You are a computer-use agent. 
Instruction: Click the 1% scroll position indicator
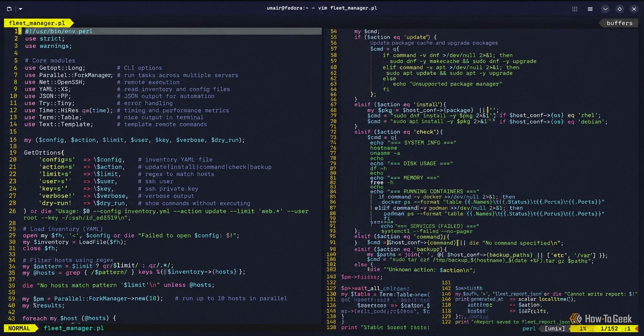pos(583,329)
